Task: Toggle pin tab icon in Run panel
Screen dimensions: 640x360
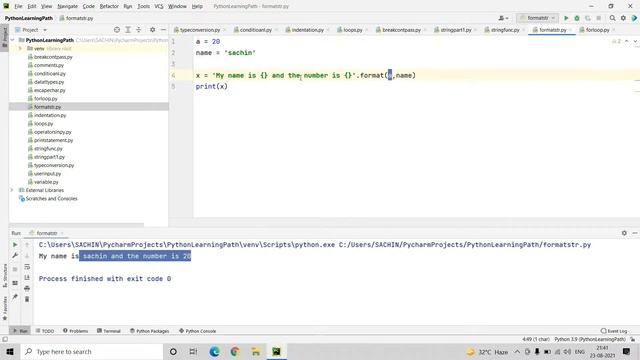Action: pyautogui.click(x=15, y=297)
